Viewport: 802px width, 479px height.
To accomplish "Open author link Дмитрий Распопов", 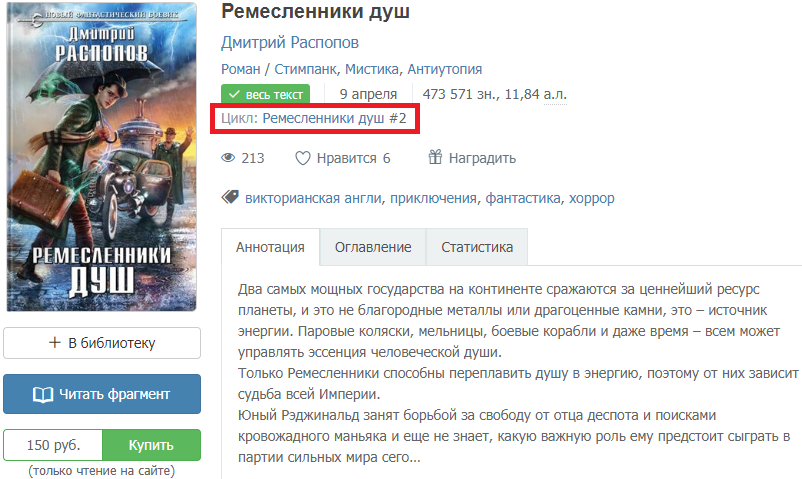I will click(289, 42).
